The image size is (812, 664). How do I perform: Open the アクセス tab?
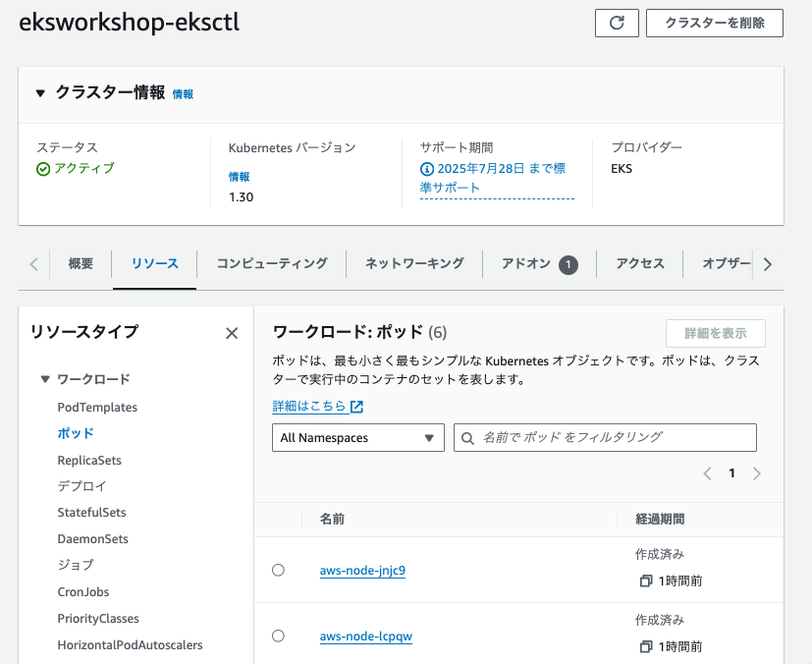[640, 263]
